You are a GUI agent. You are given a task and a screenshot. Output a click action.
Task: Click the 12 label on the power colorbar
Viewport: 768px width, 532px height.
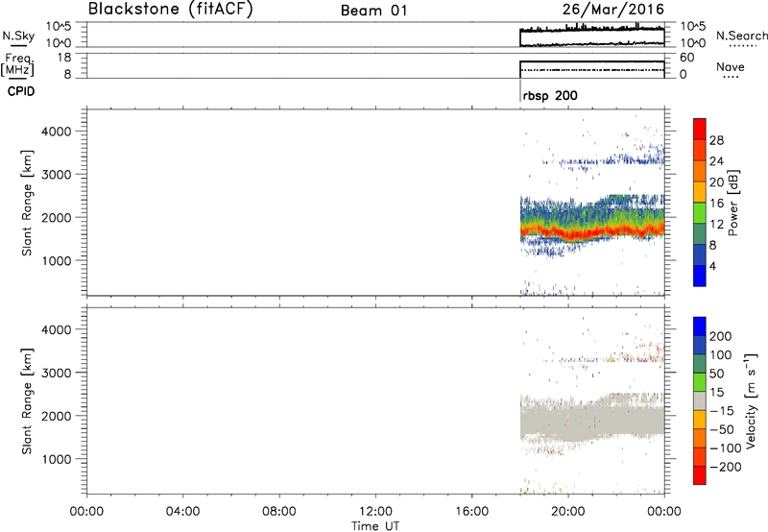pyautogui.click(x=716, y=225)
